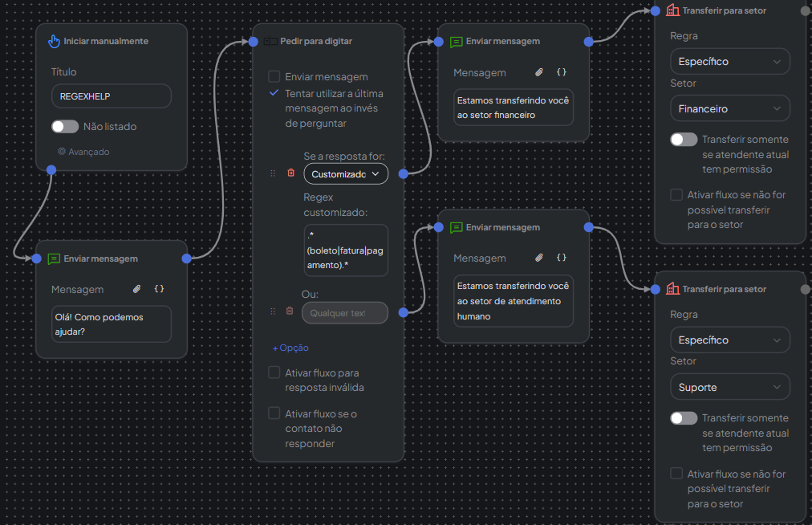Enable 'Ativar fluxo para resposta inválida' checkbox
The image size is (812, 525).
coord(274,373)
